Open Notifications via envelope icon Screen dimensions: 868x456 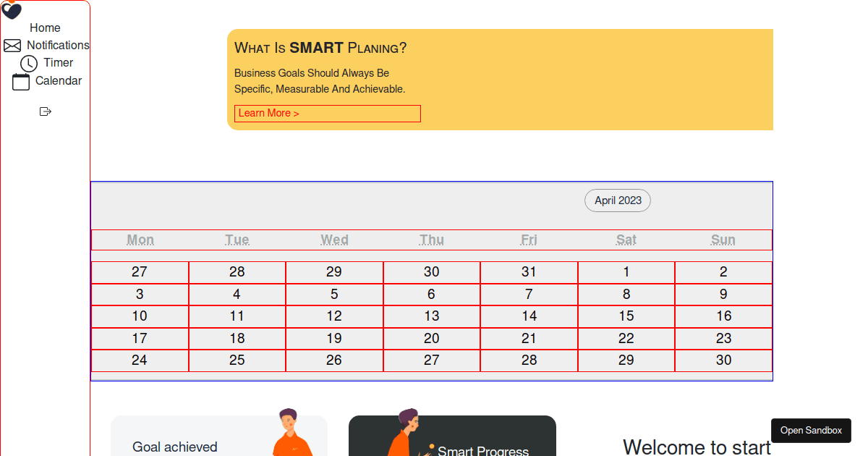12,46
